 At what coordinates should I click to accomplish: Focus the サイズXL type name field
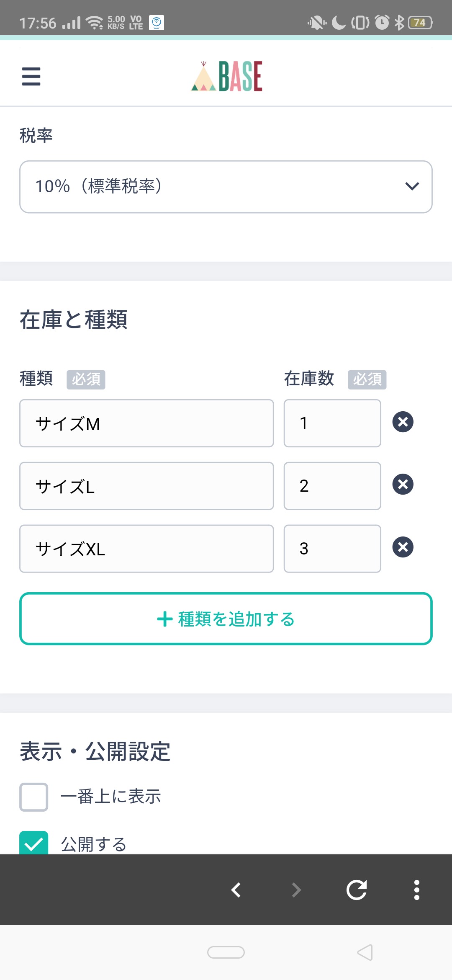point(146,549)
